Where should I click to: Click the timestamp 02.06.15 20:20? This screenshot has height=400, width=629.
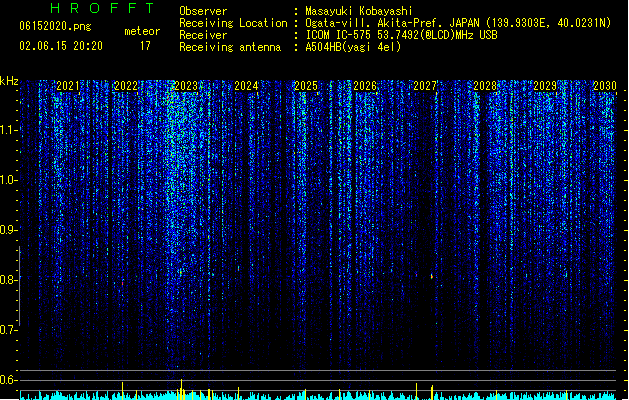(x=61, y=46)
